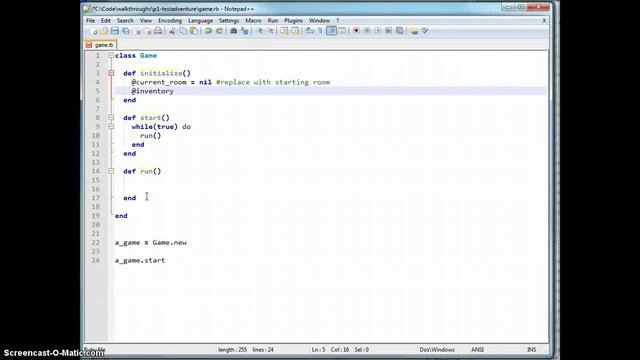Open the Edit menu
Viewport: 640px width, 360px height.
[x=106, y=20]
